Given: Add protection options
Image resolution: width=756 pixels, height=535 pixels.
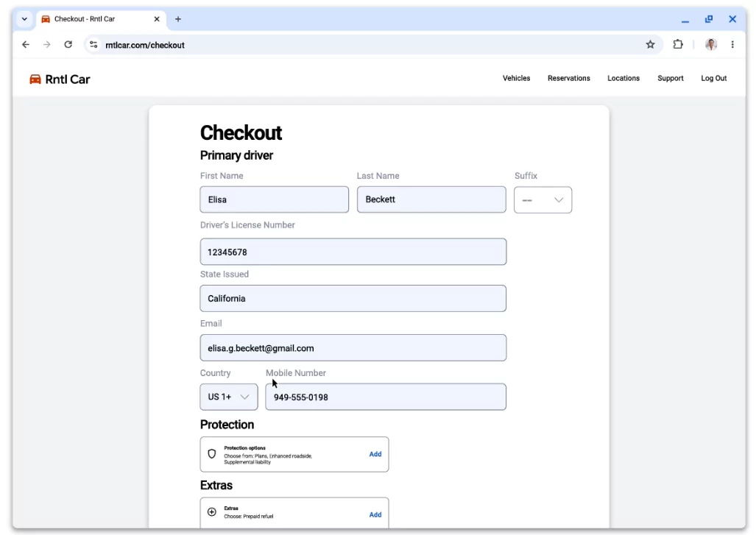Looking at the screenshot, I should pyautogui.click(x=375, y=454).
